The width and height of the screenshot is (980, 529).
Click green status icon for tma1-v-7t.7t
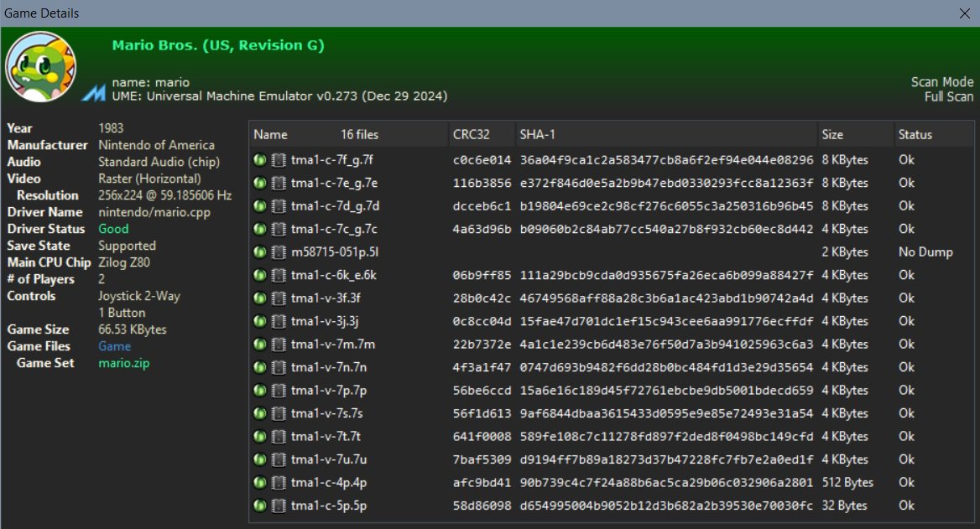coord(260,437)
